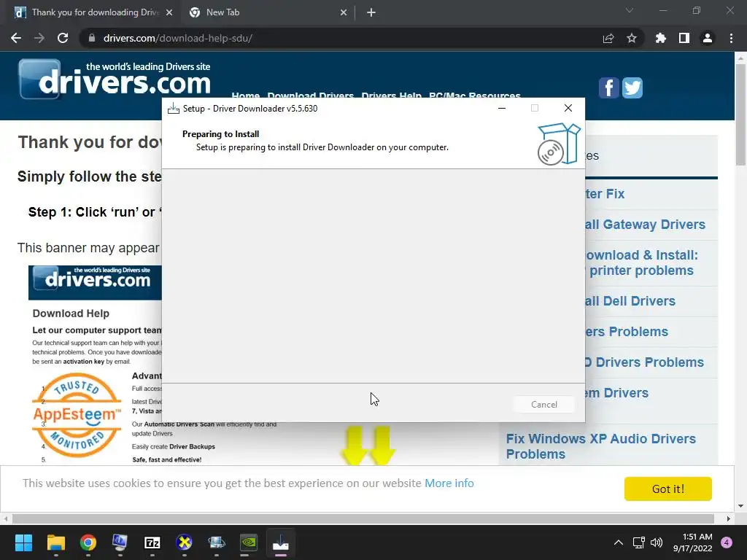Click the Driver Downloader setup taskbar icon

click(281, 542)
